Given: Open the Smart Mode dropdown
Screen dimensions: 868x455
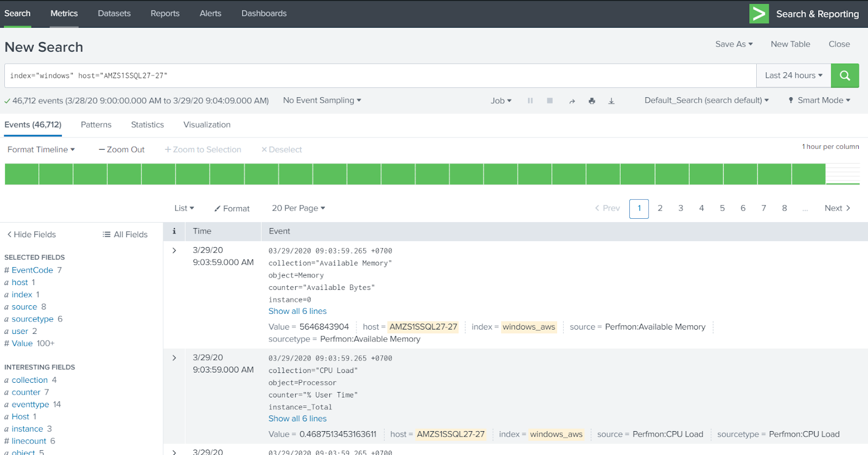Looking at the screenshot, I should point(819,100).
